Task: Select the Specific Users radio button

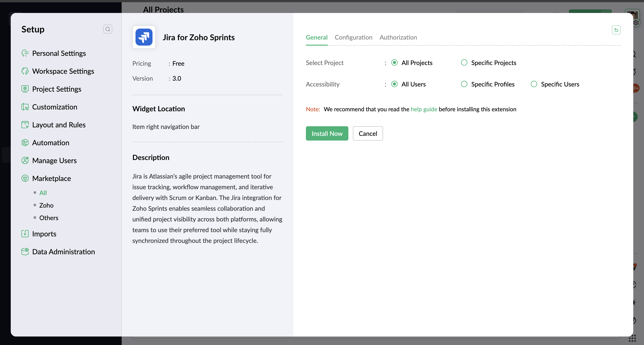Action: [534, 84]
